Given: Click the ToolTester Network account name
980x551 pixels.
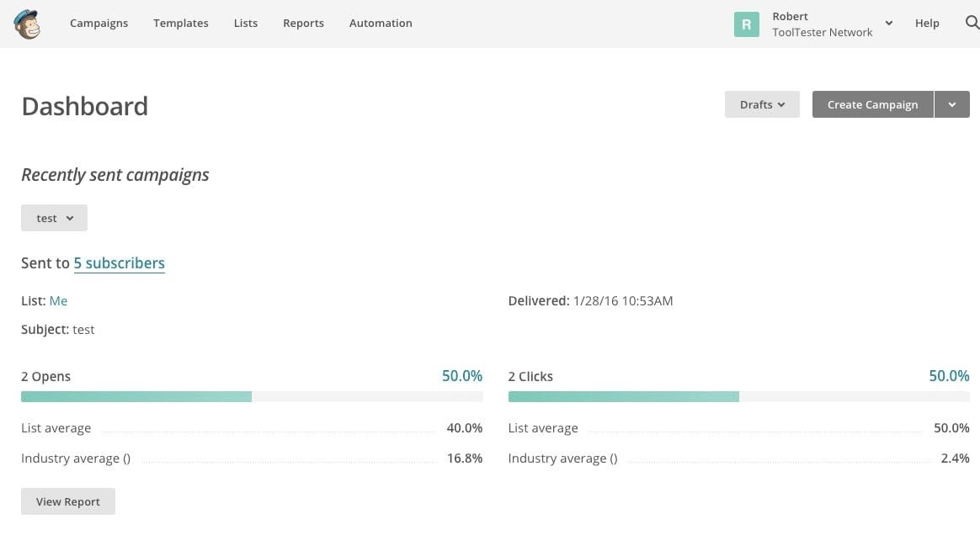Looking at the screenshot, I should (822, 33).
